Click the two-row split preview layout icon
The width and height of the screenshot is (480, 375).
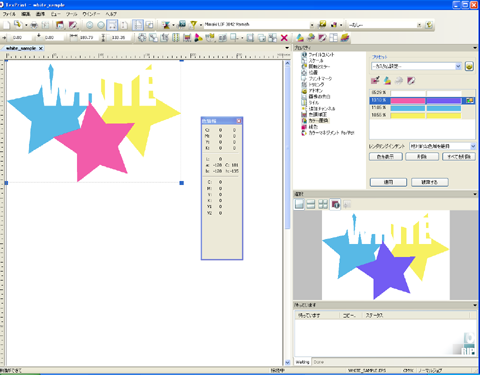[x=311, y=204]
